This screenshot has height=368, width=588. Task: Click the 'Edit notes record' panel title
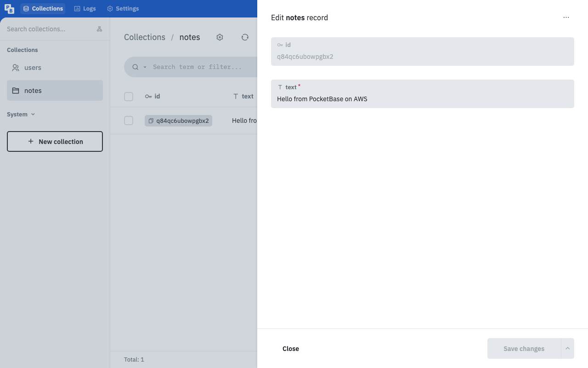tap(300, 18)
